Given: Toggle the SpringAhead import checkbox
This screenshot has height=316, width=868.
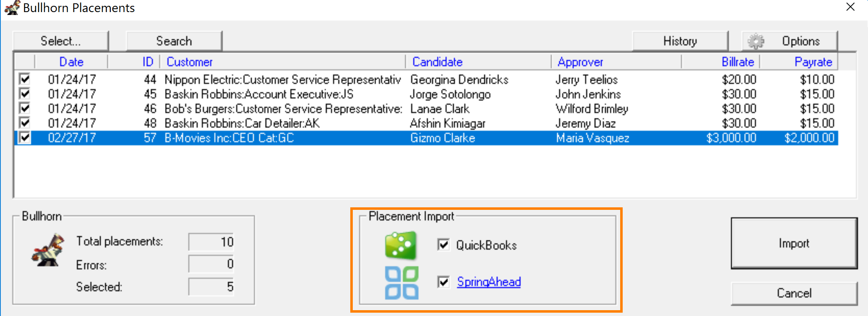Looking at the screenshot, I should coord(444,282).
